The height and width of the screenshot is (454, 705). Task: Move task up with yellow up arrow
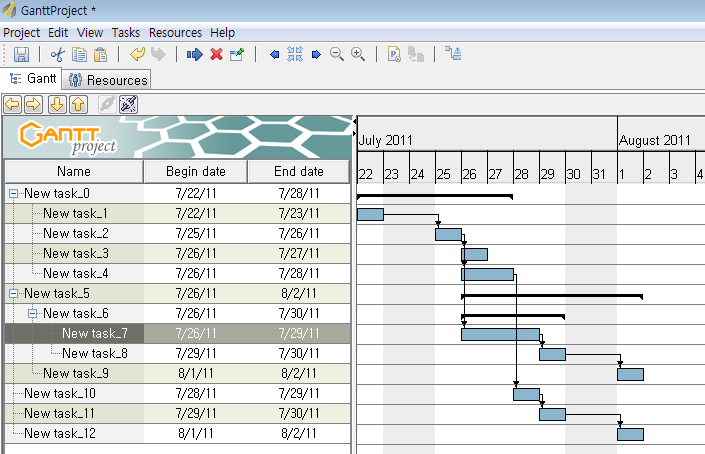(x=78, y=104)
